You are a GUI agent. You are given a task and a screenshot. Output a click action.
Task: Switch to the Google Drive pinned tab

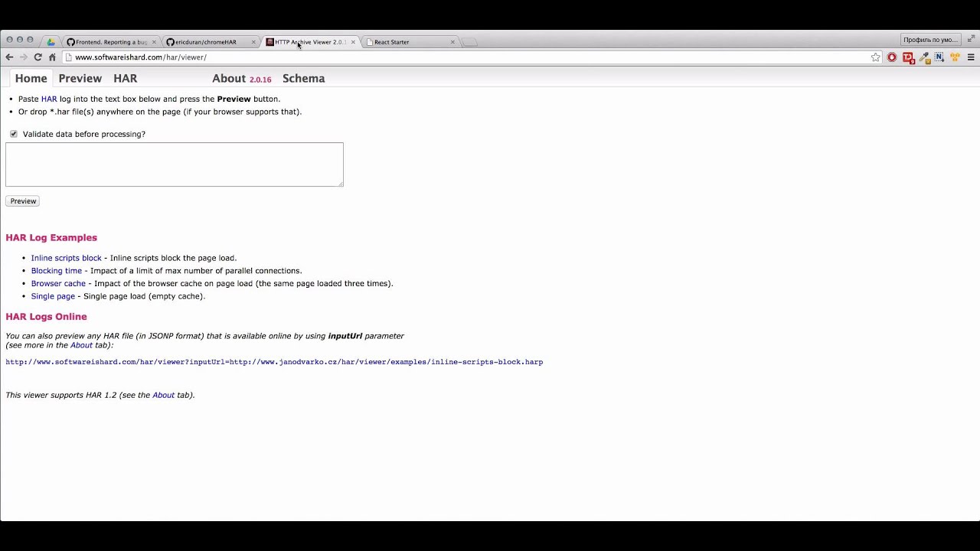[x=51, y=42]
